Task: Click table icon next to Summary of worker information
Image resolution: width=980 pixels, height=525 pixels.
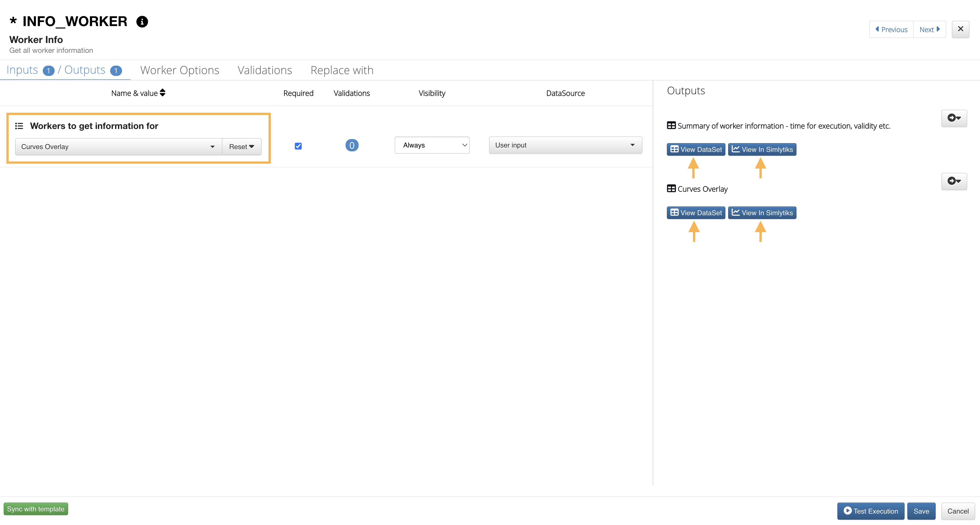Action: pos(671,126)
